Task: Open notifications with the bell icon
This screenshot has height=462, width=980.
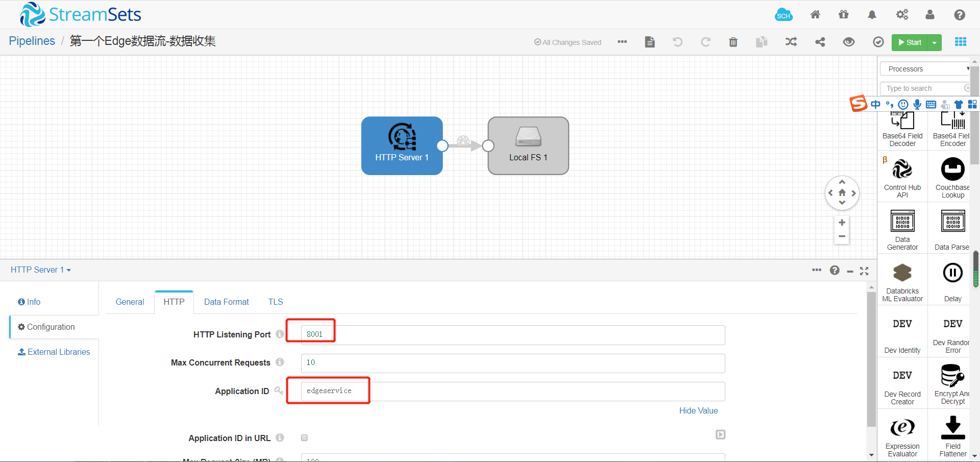Action: point(871,15)
